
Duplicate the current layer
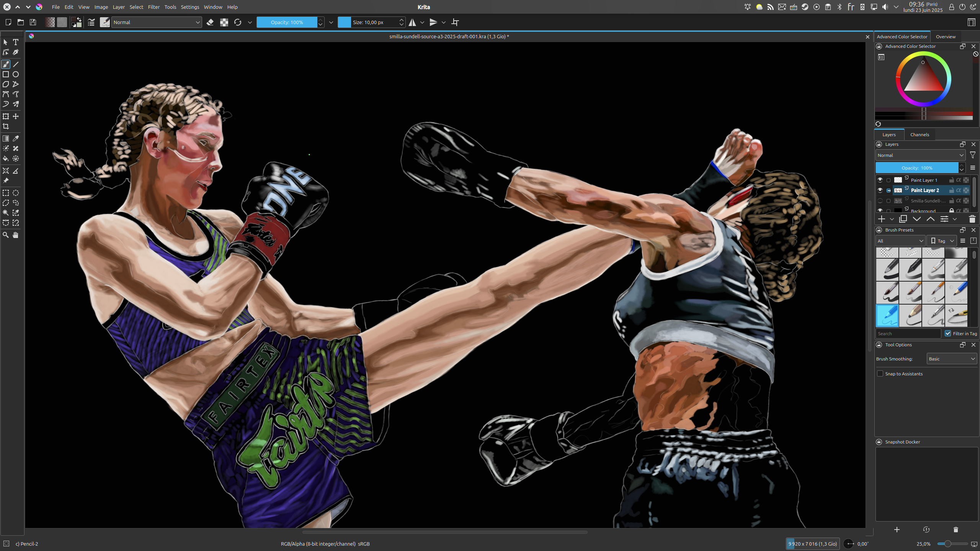[903, 219]
